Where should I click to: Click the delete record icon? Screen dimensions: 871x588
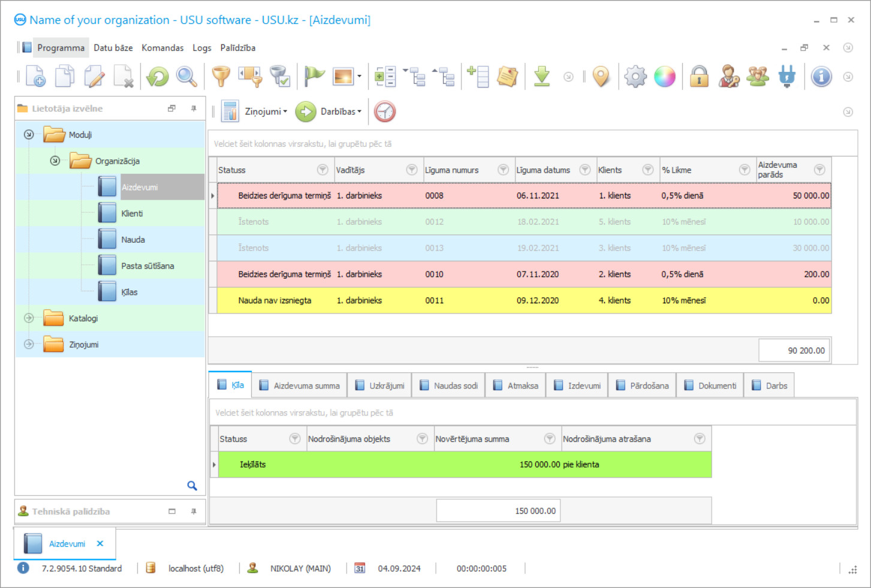click(x=123, y=77)
